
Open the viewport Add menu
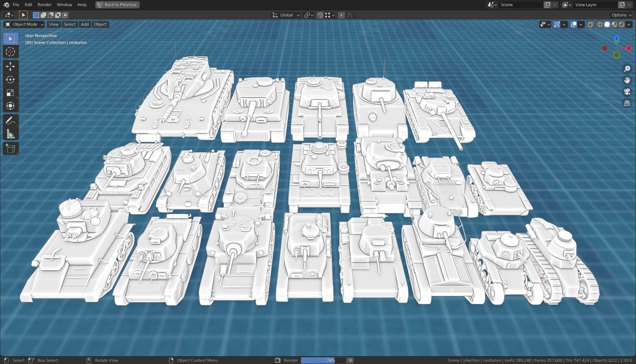(x=84, y=24)
